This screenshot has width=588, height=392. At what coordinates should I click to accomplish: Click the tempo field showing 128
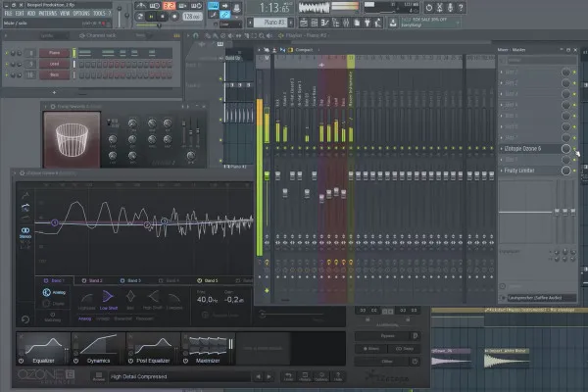(192, 17)
